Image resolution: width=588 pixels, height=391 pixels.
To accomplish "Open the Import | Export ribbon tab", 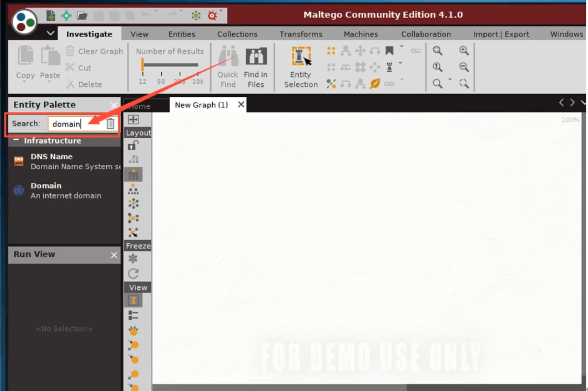I will [x=501, y=34].
